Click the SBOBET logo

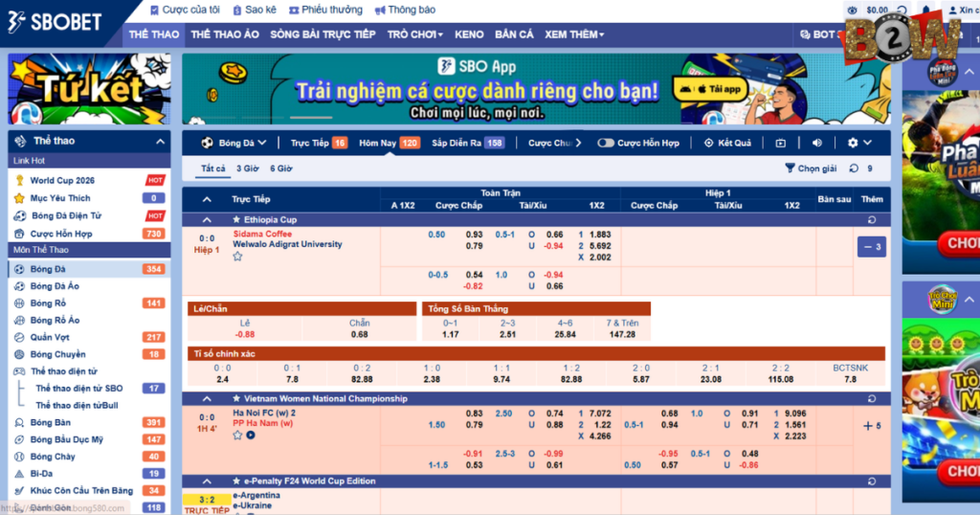(55, 22)
